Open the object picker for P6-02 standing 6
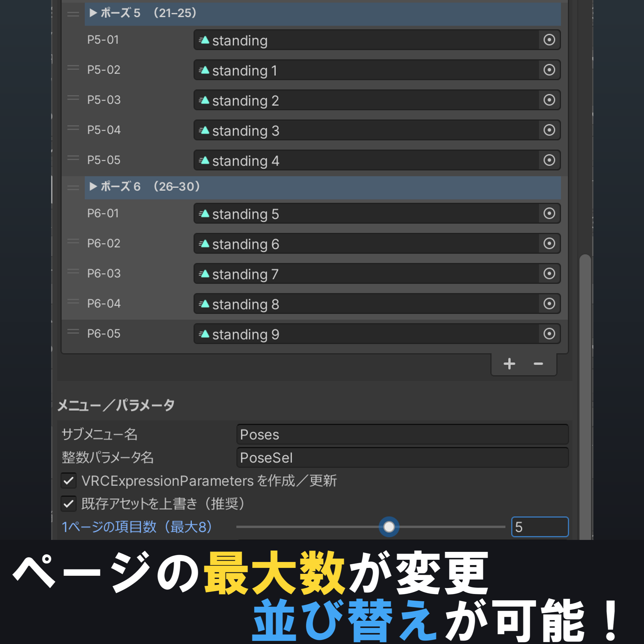Screen dimensions: 644x644 coord(549,244)
